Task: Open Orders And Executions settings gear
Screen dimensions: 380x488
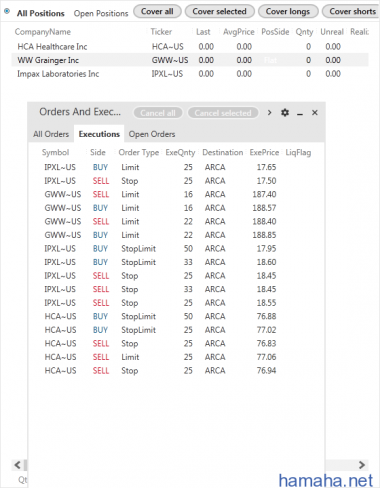Action: (285, 113)
